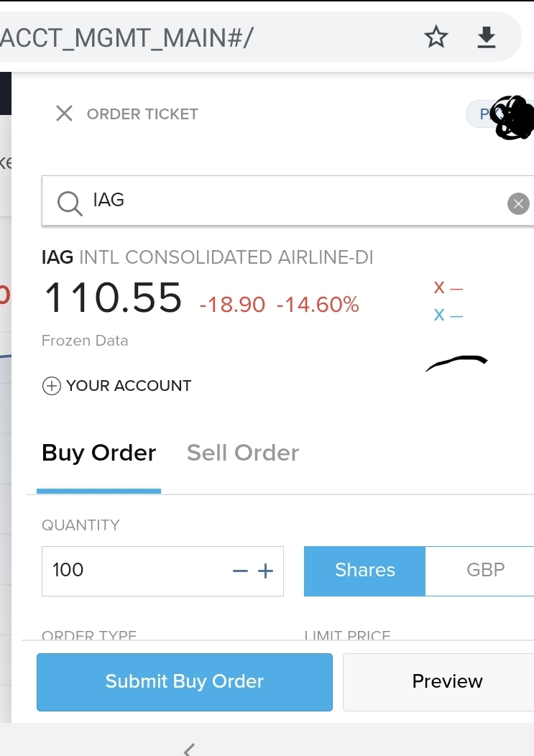Expand the YOUR ACCOUNT section

click(116, 386)
